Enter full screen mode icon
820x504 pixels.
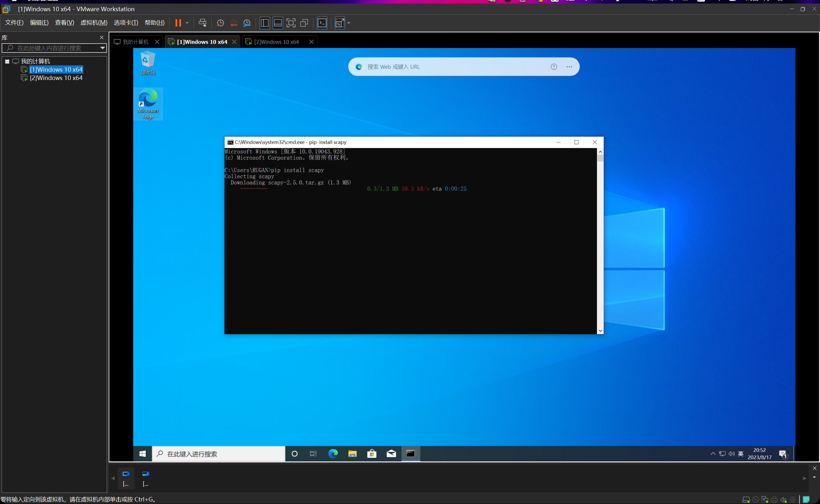coord(291,23)
